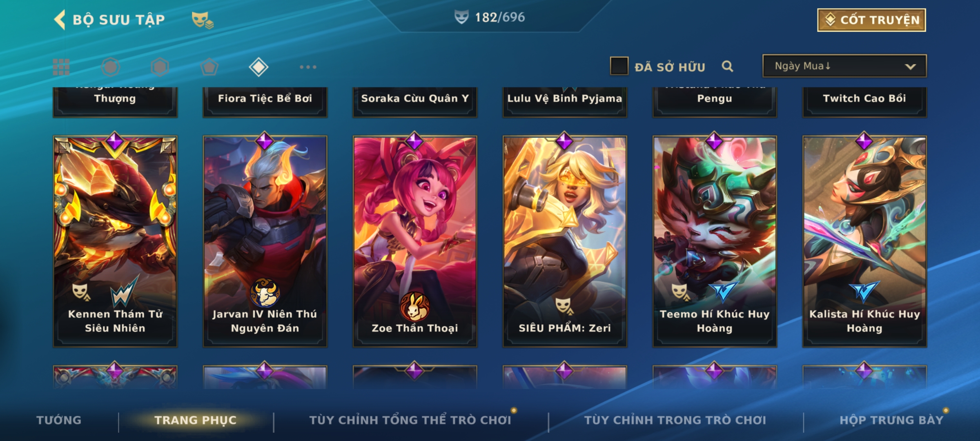The image size is (980, 441).
Task: Open Tùy Chỉnh Trong Trò Chơi tab
Action: (x=675, y=420)
